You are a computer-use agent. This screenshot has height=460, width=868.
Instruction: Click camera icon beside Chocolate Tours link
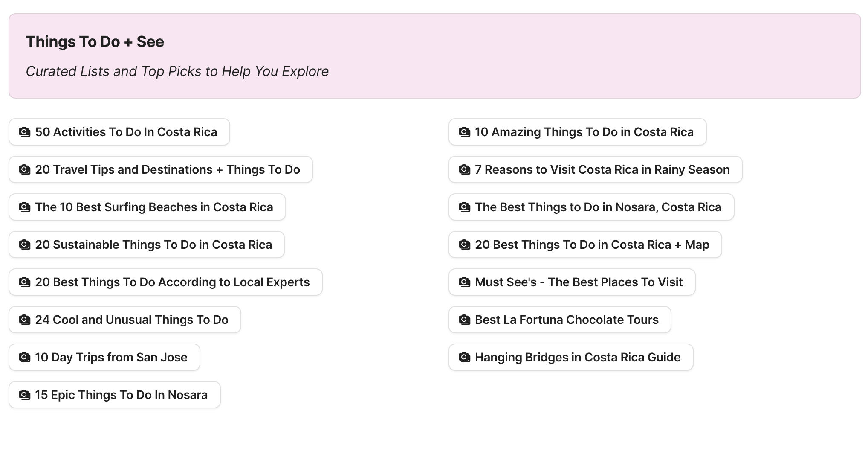[x=465, y=320]
